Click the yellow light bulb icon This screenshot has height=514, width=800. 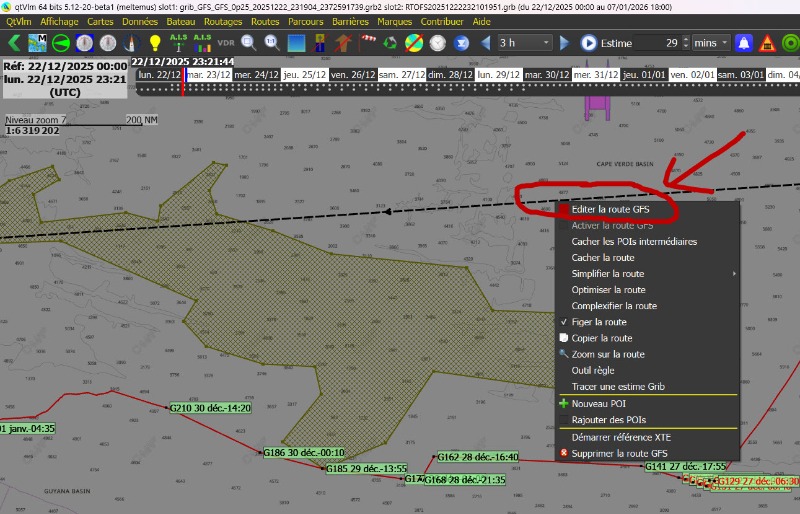coord(155,43)
